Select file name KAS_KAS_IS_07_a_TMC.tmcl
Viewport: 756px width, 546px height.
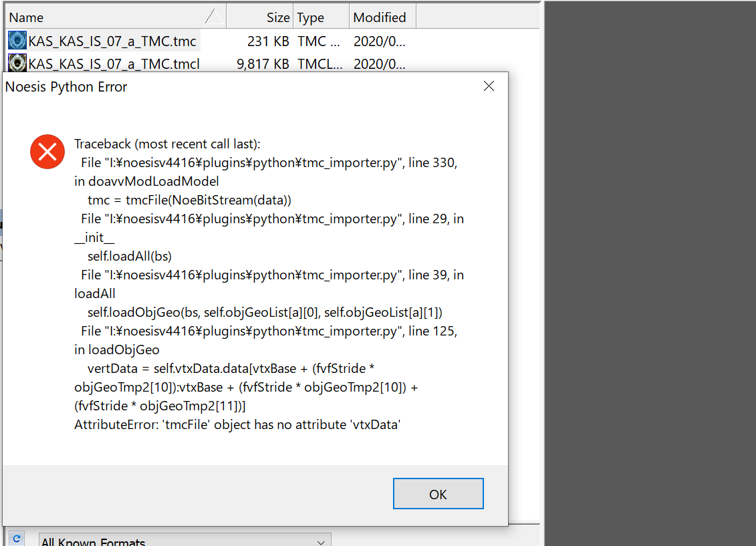114,64
